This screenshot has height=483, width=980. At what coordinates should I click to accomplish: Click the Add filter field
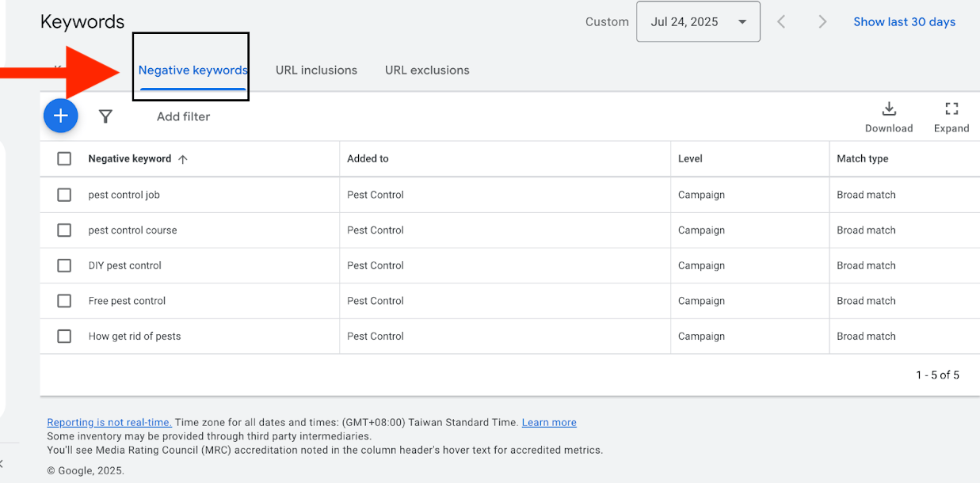click(183, 116)
